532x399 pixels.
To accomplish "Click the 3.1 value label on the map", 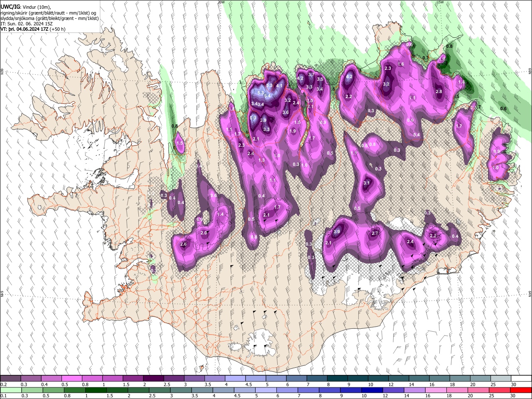I will pos(367,183).
